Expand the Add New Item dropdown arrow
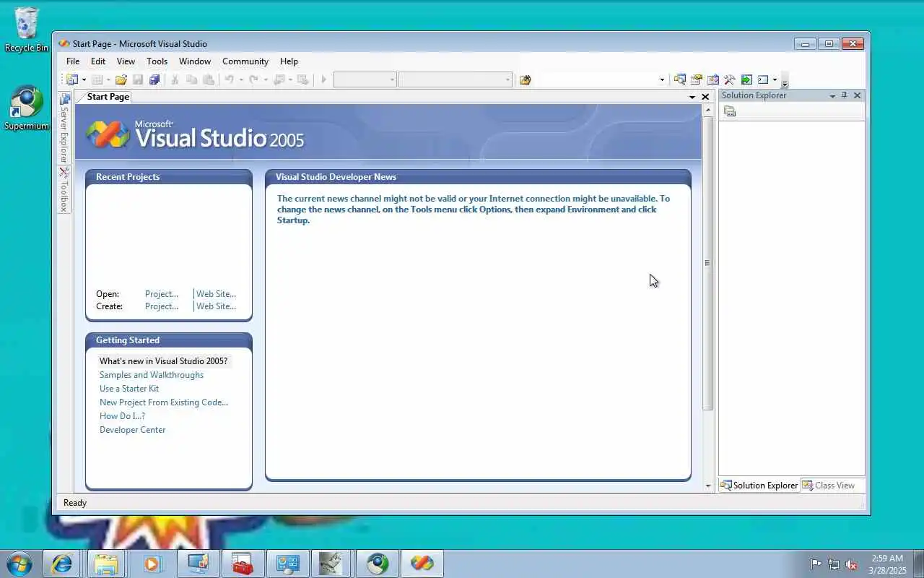This screenshot has height=578, width=924. 108,79
